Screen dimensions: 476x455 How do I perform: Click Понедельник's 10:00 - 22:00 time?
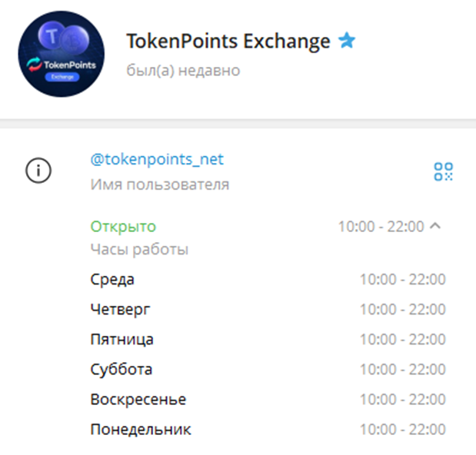[402, 430]
